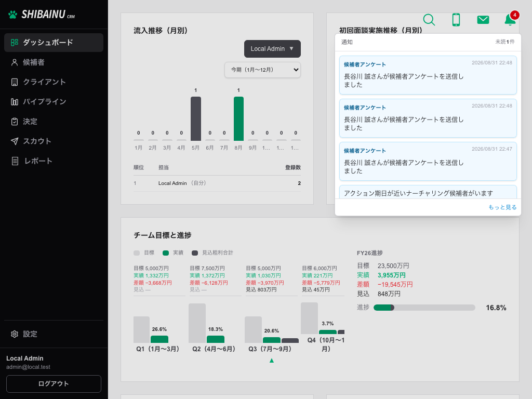This screenshot has width=532, height=399.
Task: Open the ナーチャリング候補者 action deadline notification
Action: 428,192
